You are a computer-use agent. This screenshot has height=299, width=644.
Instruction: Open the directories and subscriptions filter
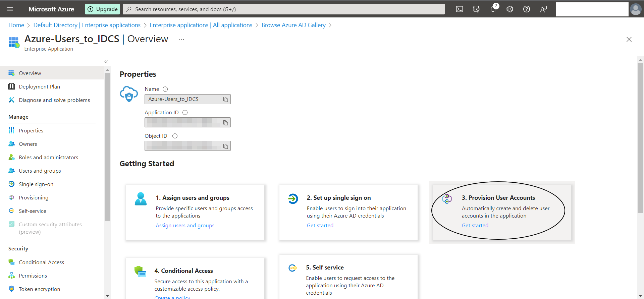[476, 9]
